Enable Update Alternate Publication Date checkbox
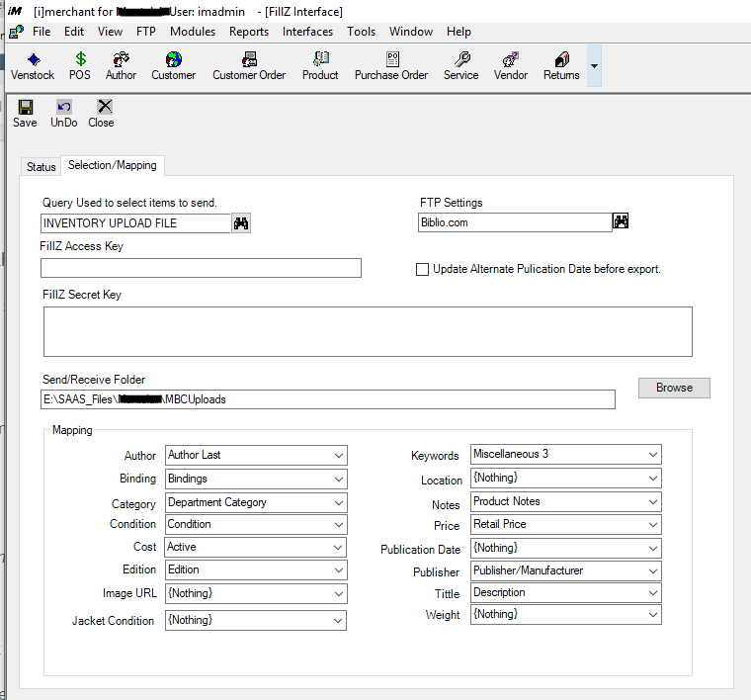The width and height of the screenshot is (751, 700). click(x=422, y=269)
